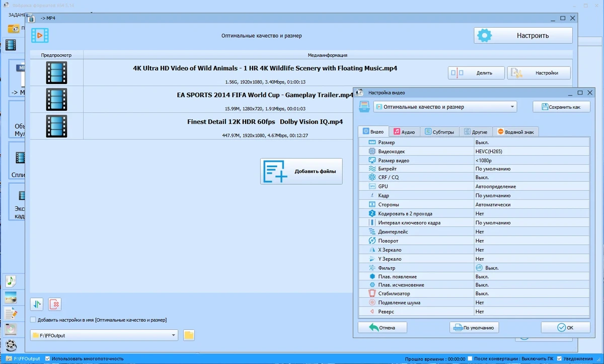Open the Document category icon in left sidebar
The height and width of the screenshot is (364, 604).
point(11,313)
